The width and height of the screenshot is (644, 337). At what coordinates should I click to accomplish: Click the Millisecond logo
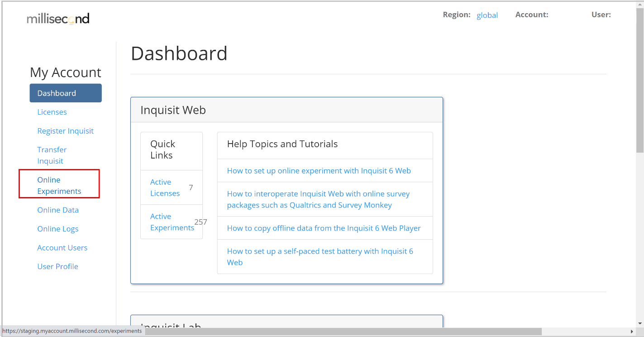[58, 19]
